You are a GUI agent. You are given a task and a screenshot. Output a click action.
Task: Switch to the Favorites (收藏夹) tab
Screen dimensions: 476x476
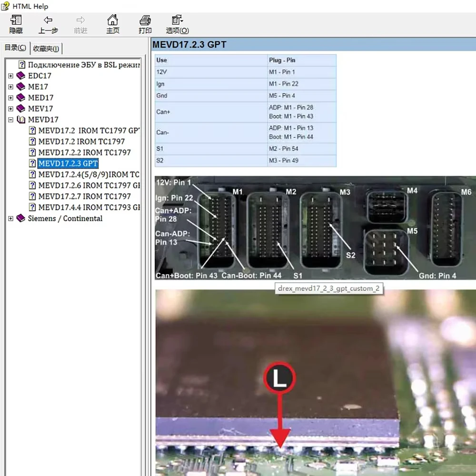pos(46,49)
